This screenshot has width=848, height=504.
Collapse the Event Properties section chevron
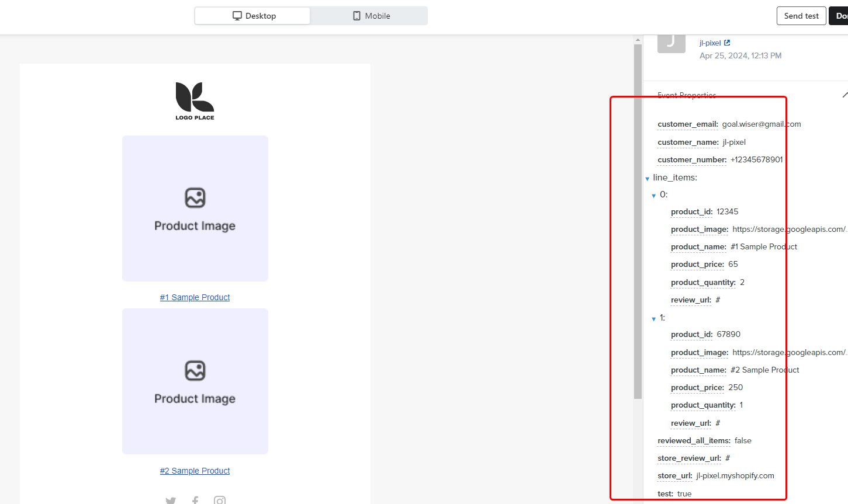click(844, 95)
